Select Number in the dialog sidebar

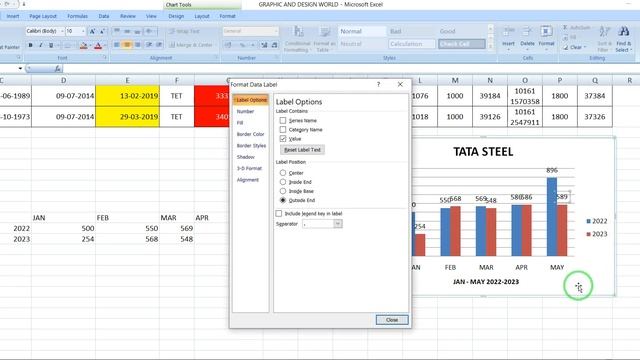point(245,111)
